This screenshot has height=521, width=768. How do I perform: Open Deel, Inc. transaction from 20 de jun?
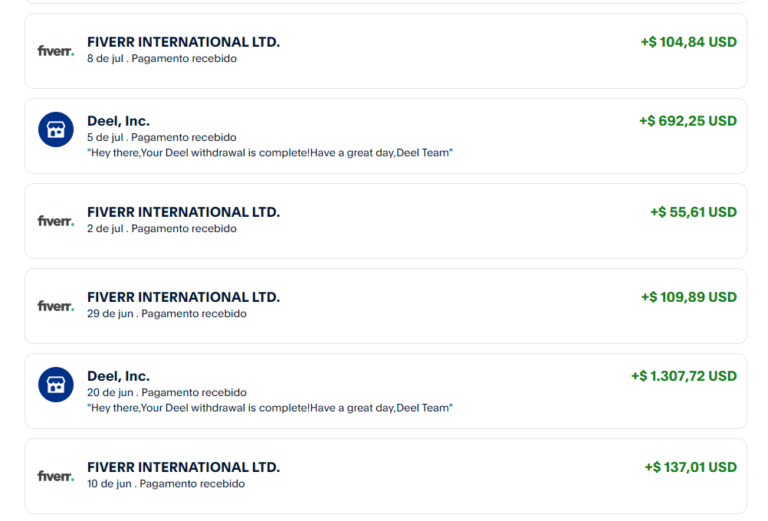point(386,391)
